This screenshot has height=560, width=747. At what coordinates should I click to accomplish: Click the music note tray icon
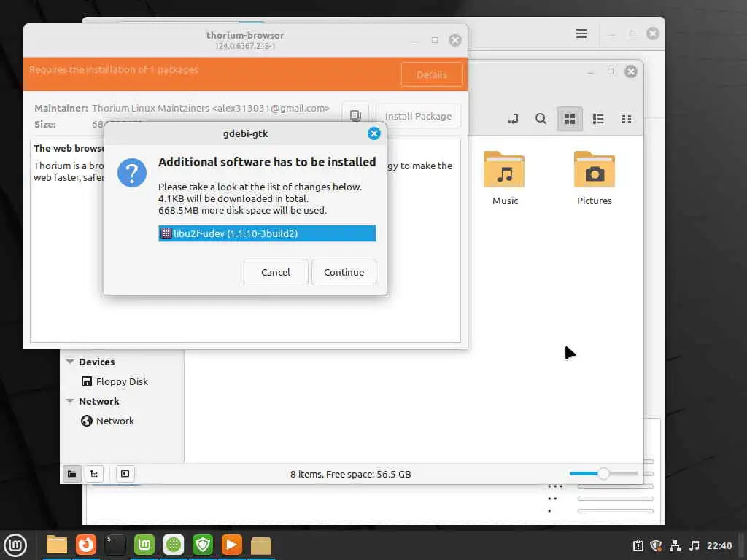point(694,545)
